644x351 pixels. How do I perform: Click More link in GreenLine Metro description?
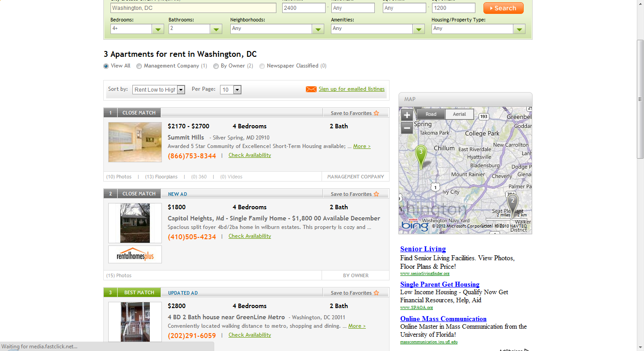357,326
